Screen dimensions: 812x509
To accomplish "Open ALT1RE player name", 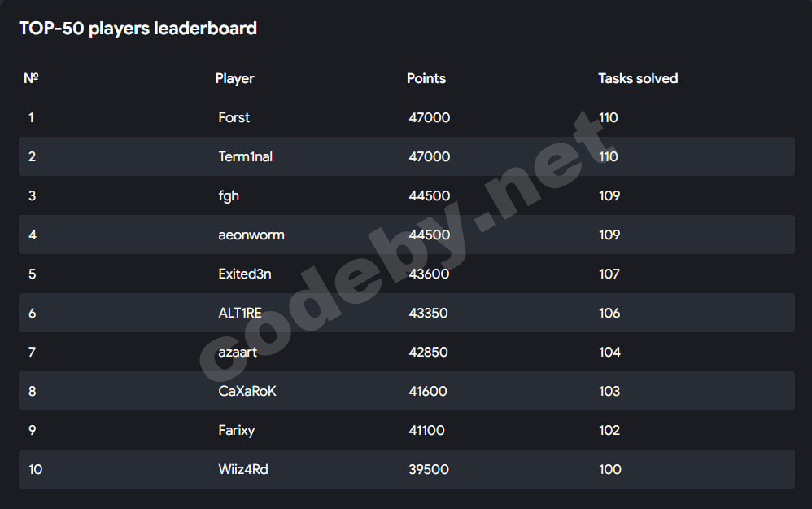I will coord(241,313).
